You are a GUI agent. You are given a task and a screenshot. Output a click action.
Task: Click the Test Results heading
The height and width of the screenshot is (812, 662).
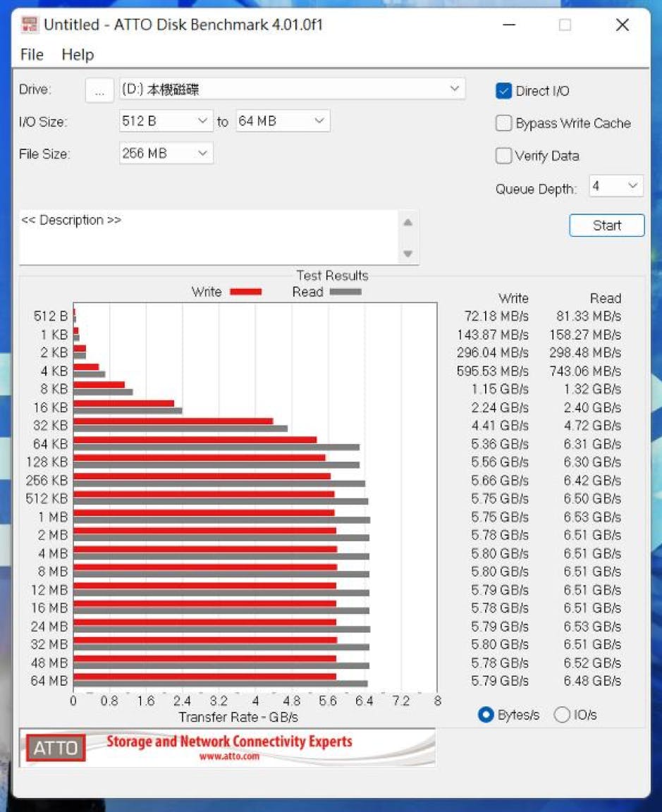[333, 276]
